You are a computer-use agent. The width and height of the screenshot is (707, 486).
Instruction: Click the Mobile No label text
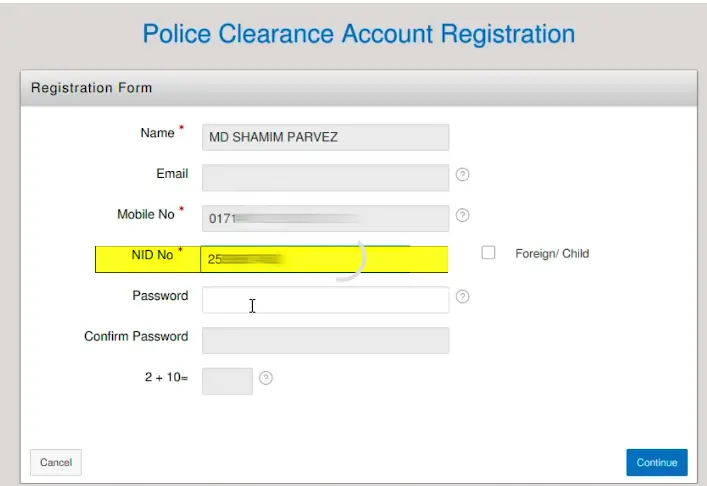(x=146, y=214)
